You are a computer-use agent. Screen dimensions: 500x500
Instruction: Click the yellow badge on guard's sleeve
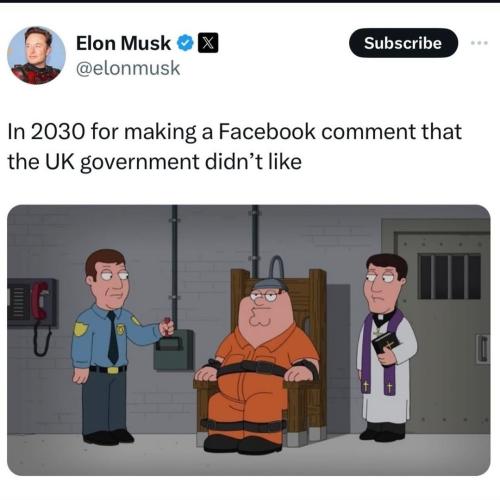pos(80,329)
